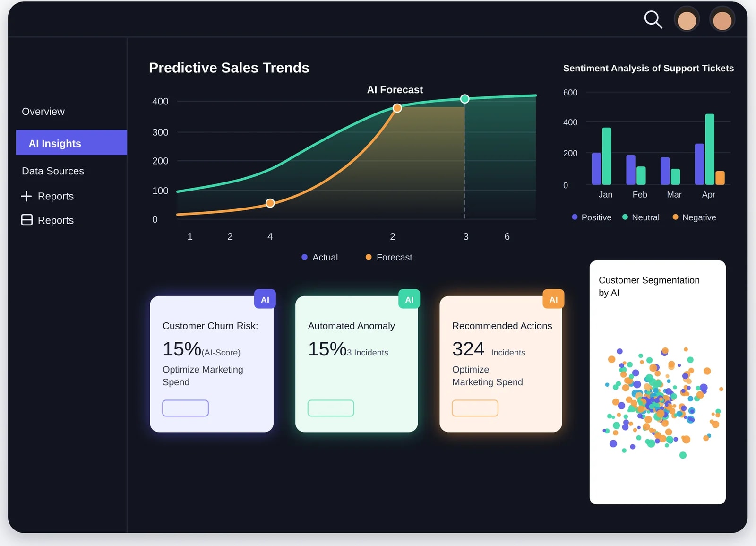Click the panel icon beside Reports
This screenshot has height=546, width=756.
27,220
